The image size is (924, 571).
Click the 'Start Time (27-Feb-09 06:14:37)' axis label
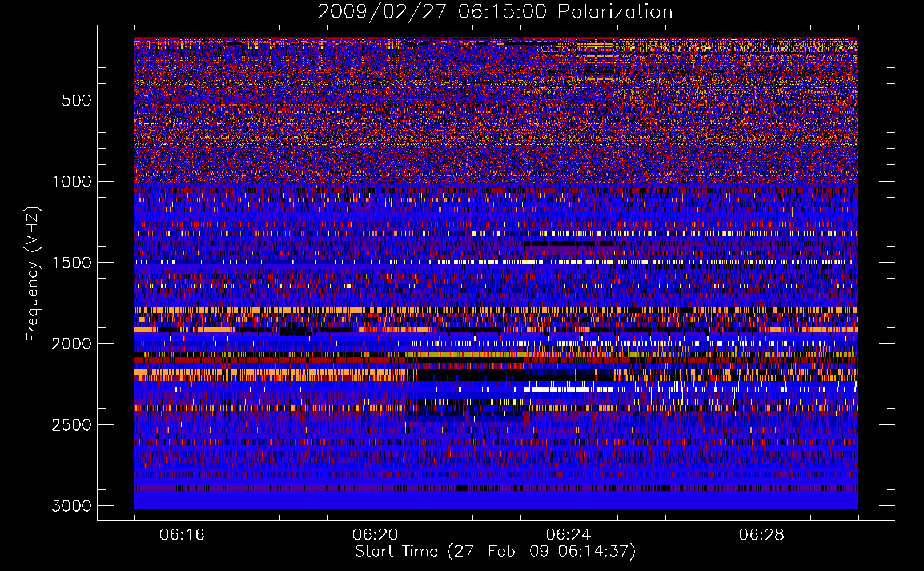[x=495, y=552]
